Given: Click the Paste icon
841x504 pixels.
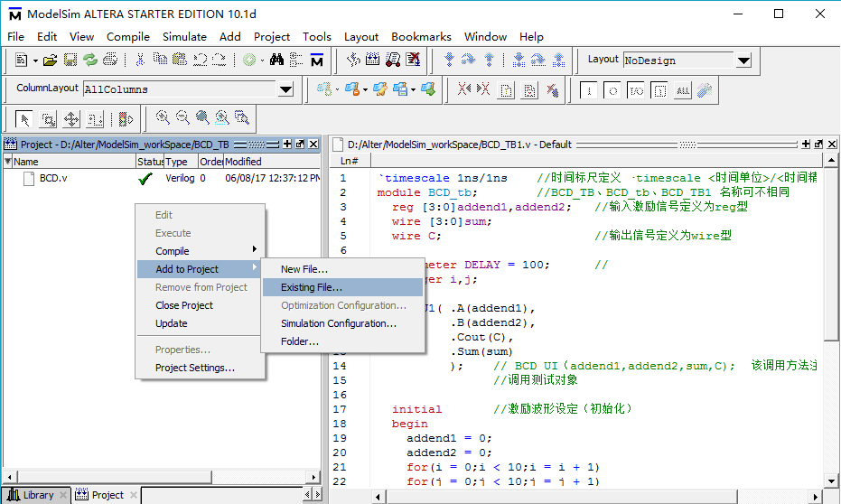Looking at the screenshot, I should 179,60.
